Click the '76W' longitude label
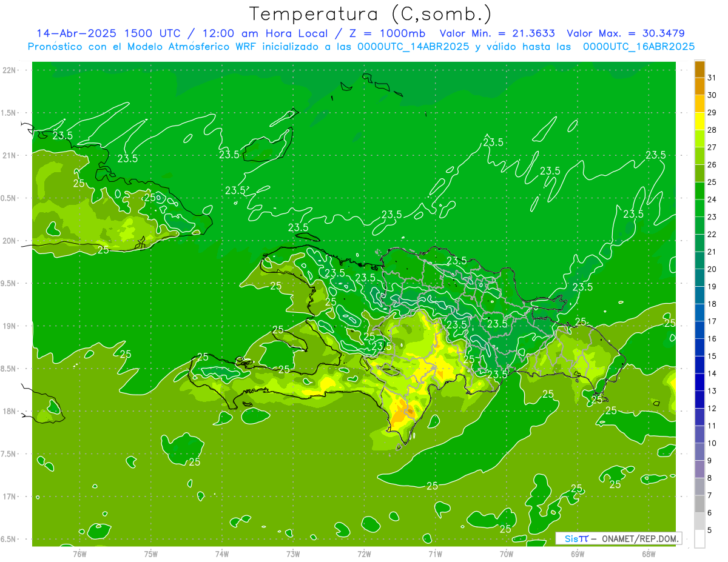 [x=79, y=554]
